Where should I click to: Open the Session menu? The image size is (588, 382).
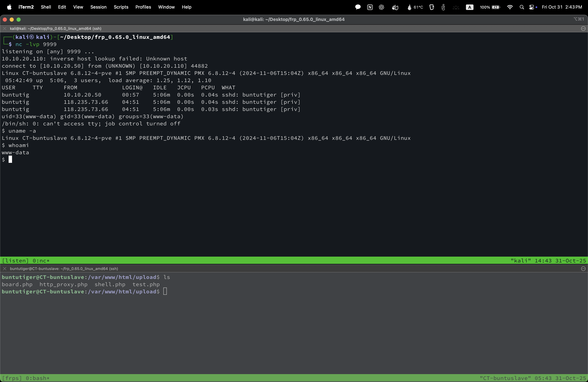pyautogui.click(x=98, y=7)
